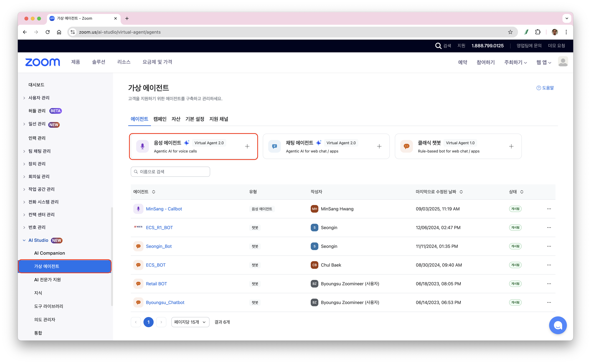Sort by 마지막으로 수정된 날짜 column

click(x=461, y=192)
